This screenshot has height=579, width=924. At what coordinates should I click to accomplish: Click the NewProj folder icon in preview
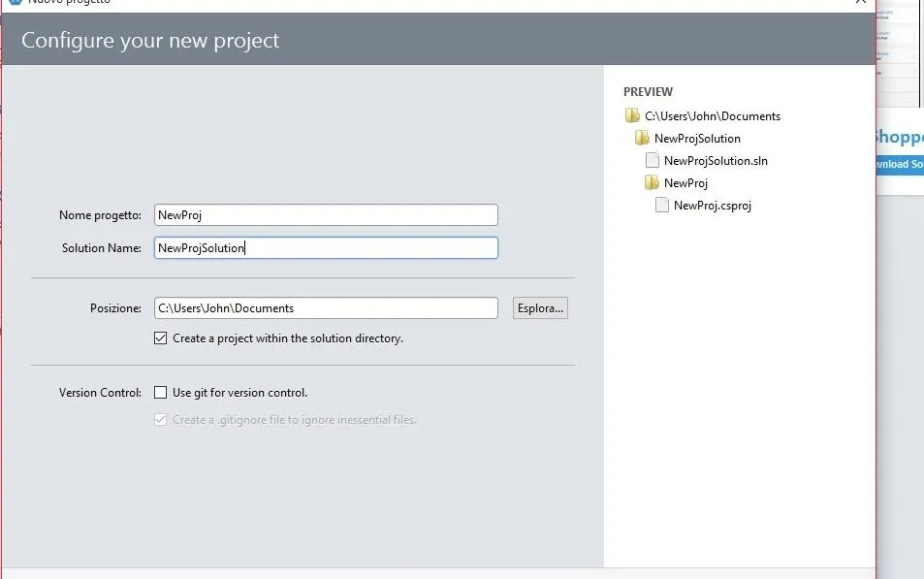pos(652,182)
